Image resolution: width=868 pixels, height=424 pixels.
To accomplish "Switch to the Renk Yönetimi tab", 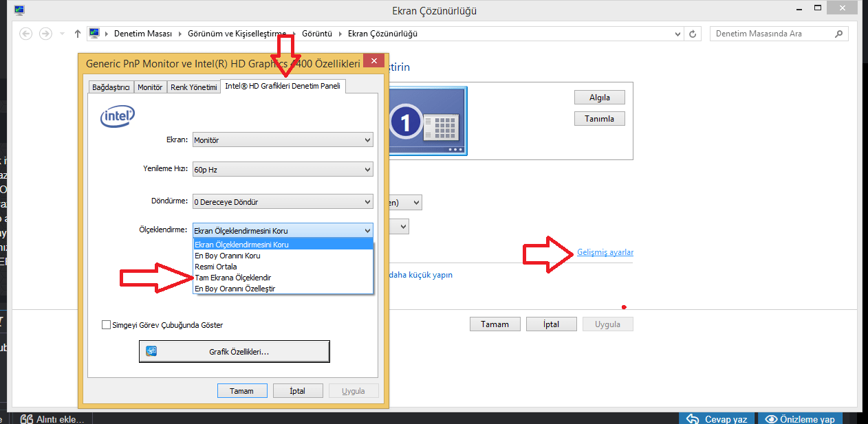I will [194, 87].
